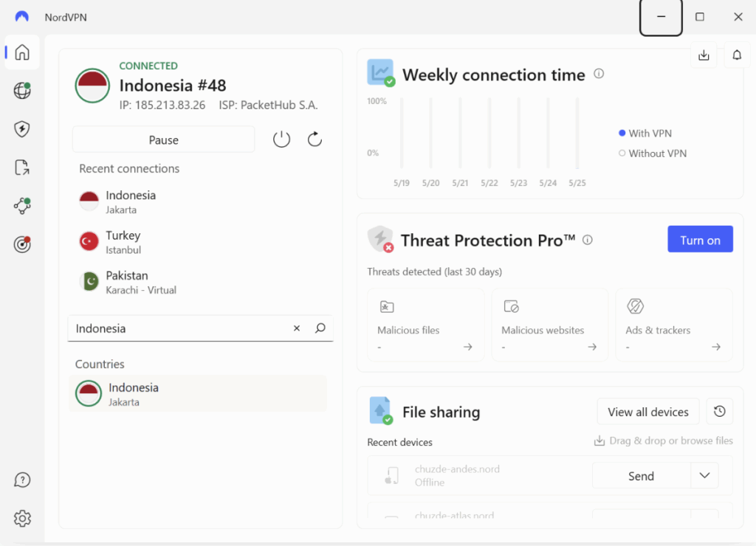
Task: Click the search magnifier icon
Action: click(320, 328)
